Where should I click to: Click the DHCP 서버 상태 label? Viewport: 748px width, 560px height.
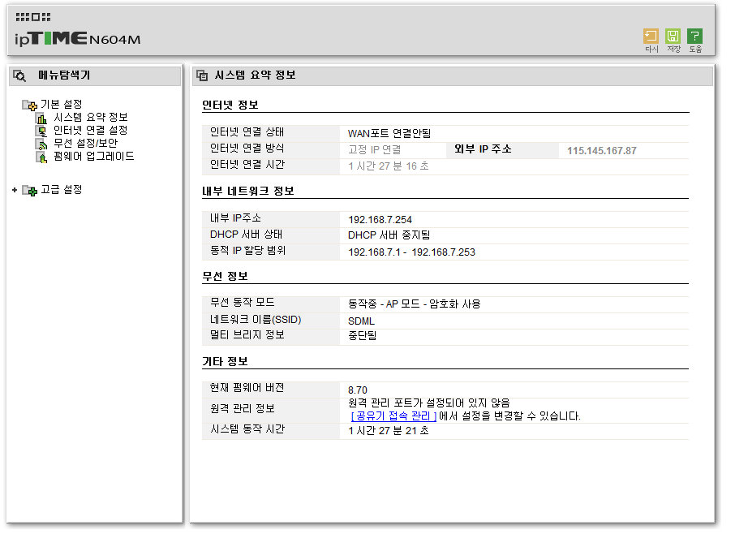tap(246, 235)
